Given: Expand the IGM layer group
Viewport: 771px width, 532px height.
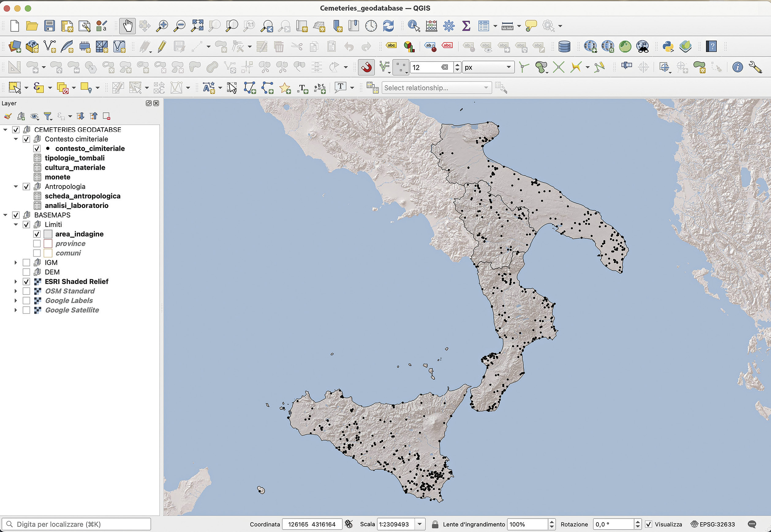Looking at the screenshot, I should [x=16, y=263].
